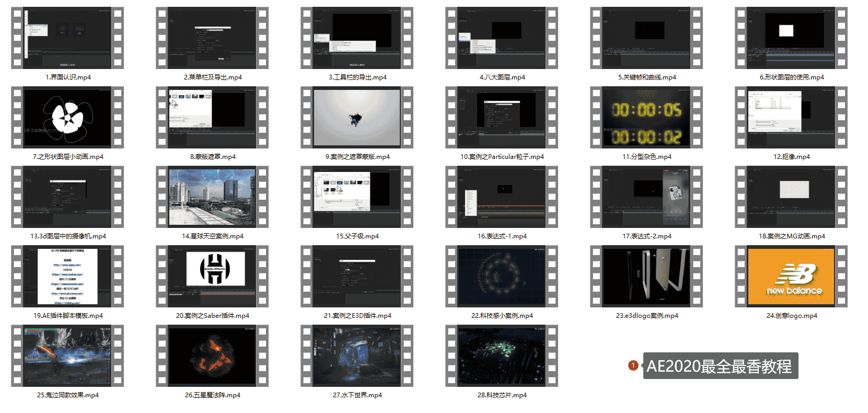This screenshot has height=413, width=868.
Task: Click the file name 23.e3dlogo案例.mp4
Action: (x=647, y=316)
